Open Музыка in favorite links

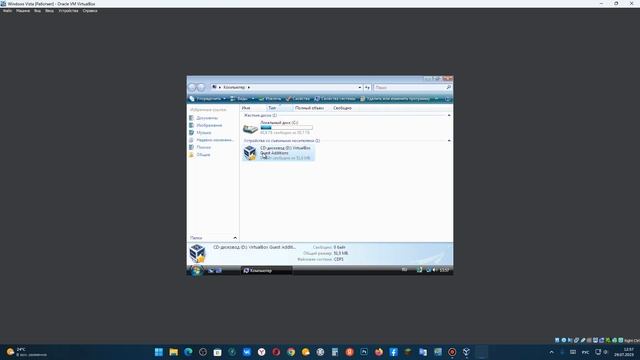(x=200, y=133)
